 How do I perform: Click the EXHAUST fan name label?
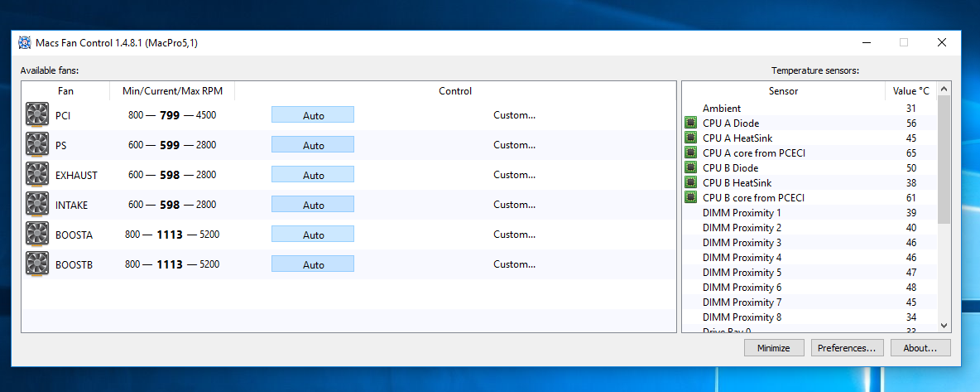(x=76, y=176)
